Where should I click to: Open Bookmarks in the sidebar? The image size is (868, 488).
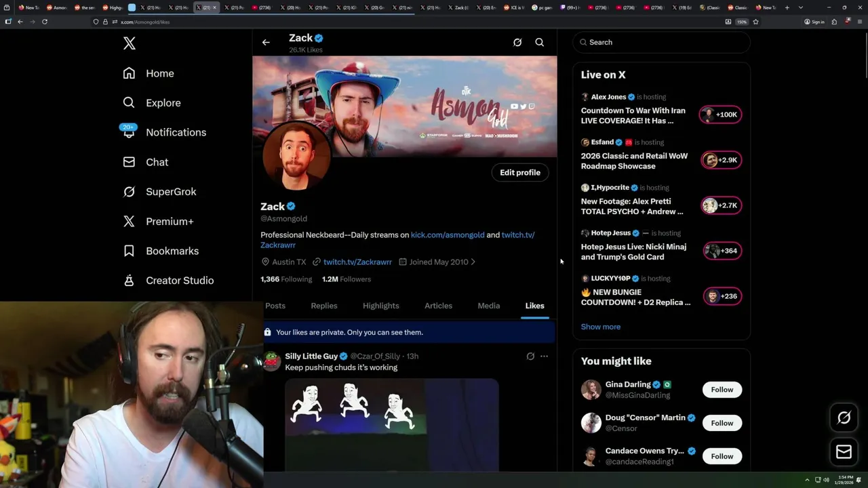coord(161,251)
